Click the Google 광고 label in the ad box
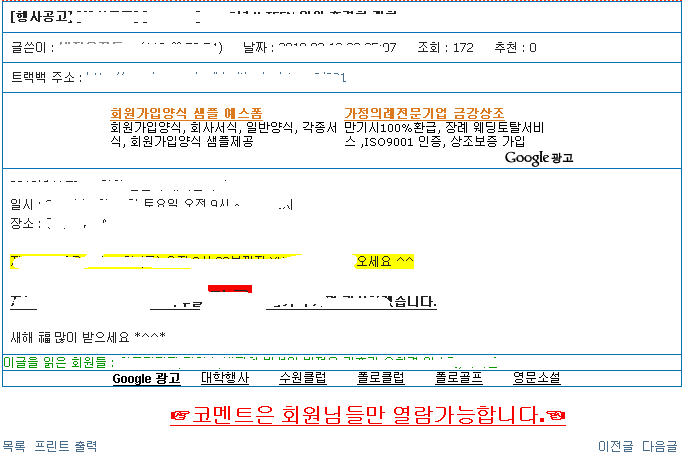Viewport: 697px width, 460px height. point(539,158)
